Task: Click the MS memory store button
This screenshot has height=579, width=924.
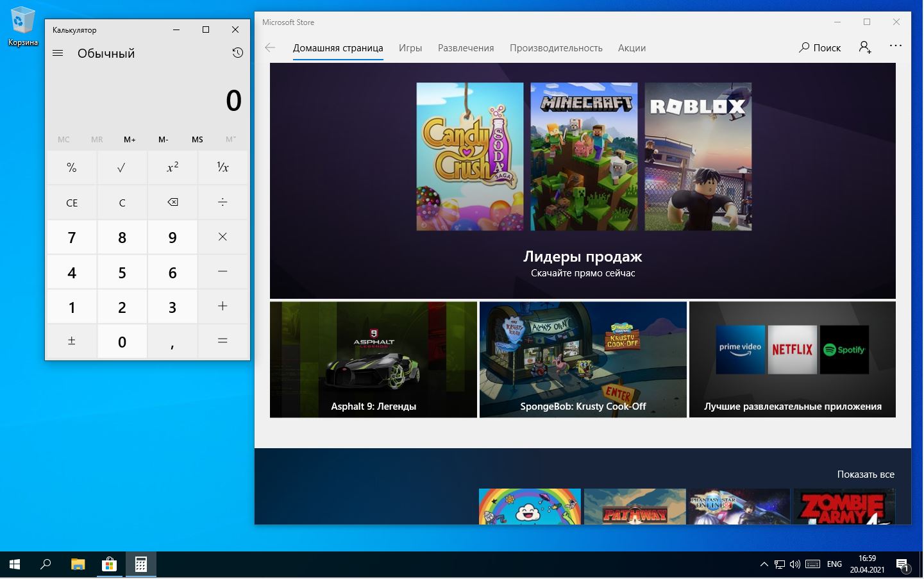Action: [x=197, y=139]
